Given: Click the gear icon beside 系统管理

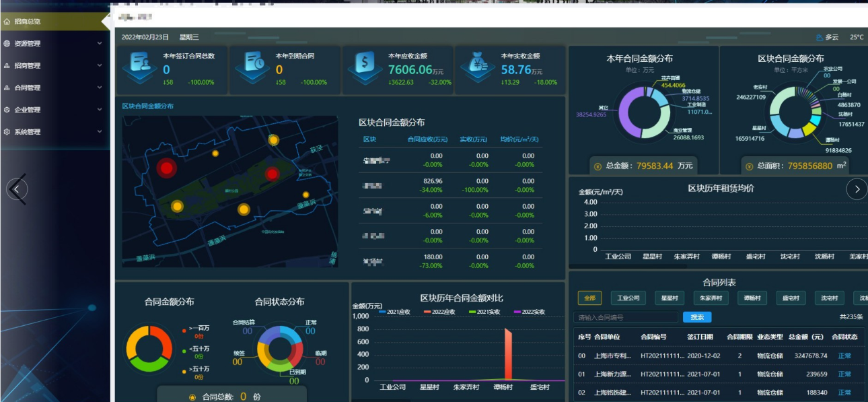Looking at the screenshot, I should point(7,132).
